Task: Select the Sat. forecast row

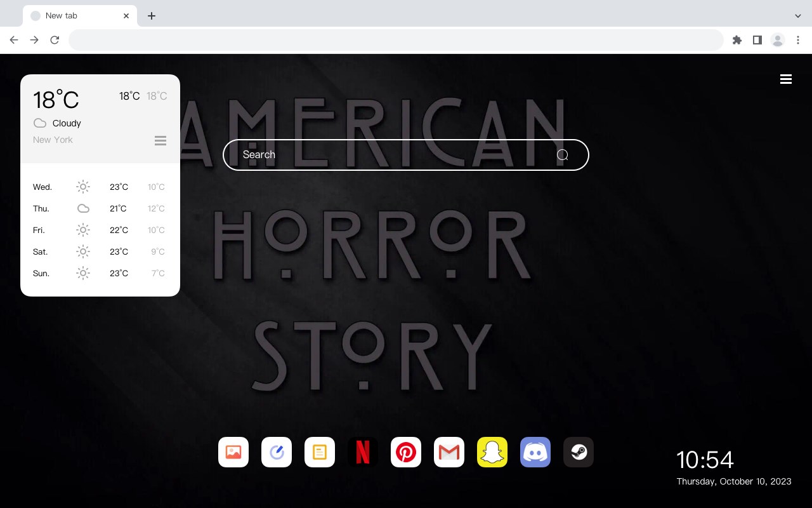Action: (x=100, y=251)
